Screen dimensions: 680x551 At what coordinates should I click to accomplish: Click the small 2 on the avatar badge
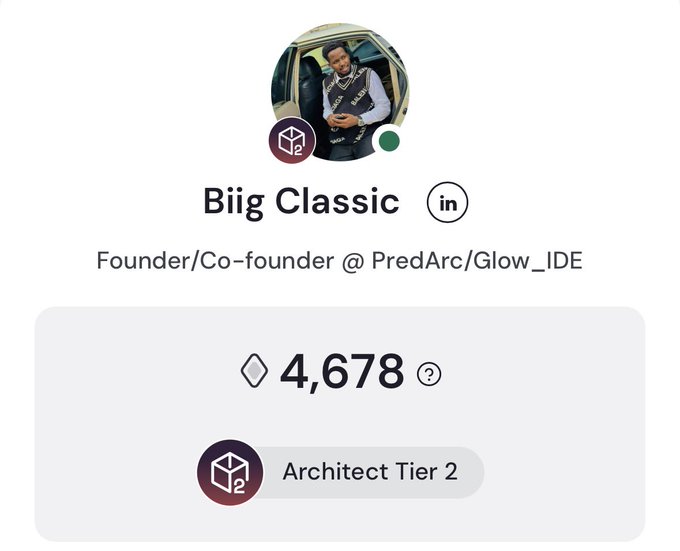point(298,150)
